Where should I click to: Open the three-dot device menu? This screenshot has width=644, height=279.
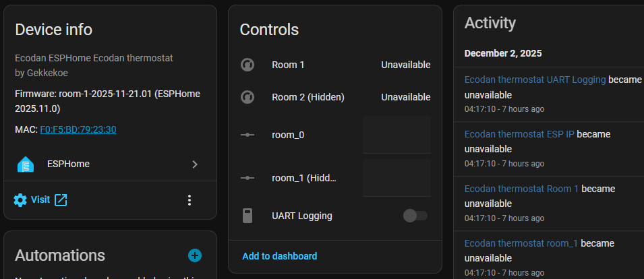(189, 199)
